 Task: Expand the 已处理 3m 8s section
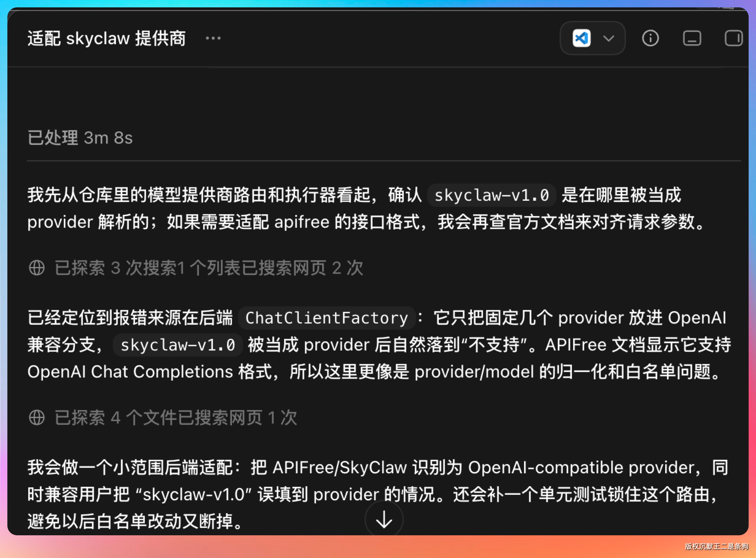[x=80, y=138]
